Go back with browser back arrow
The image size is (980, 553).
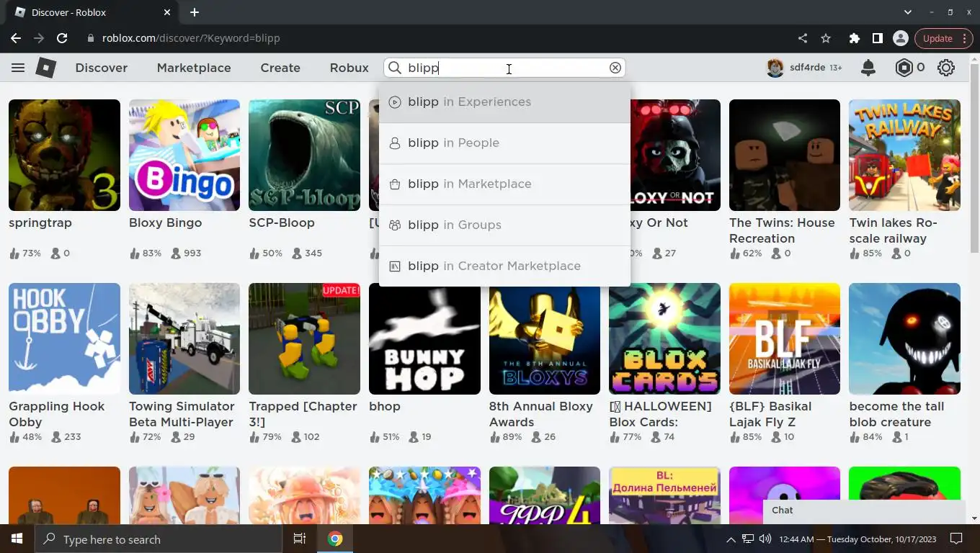16,38
